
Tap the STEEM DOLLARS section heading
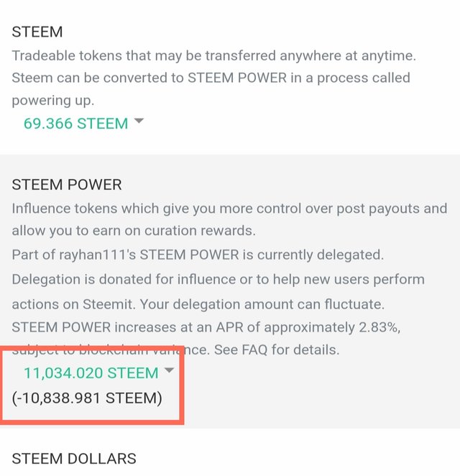pyautogui.click(x=74, y=458)
